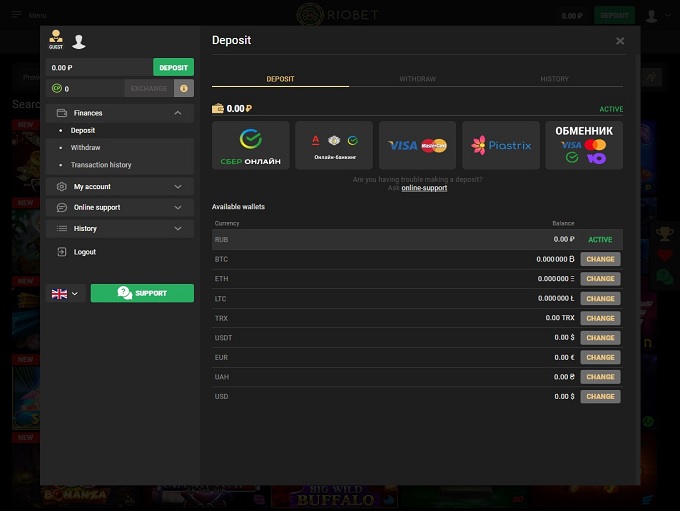This screenshot has width=680, height=511.
Task: Change active wallet to USDT
Action: point(600,338)
